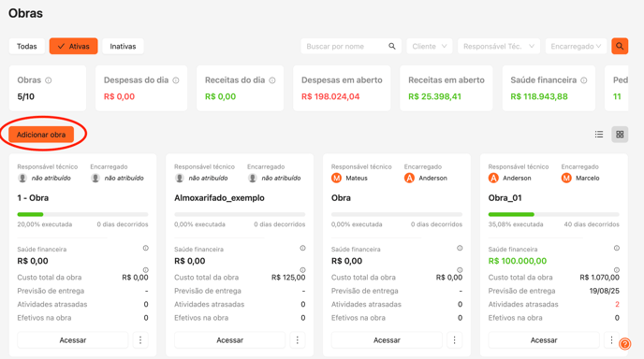The width and height of the screenshot is (644, 359).
Task: Click R$ 125,00 cost on Almoxarifado_exemplo
Action: pyautogui.click(x=288, y=278)
